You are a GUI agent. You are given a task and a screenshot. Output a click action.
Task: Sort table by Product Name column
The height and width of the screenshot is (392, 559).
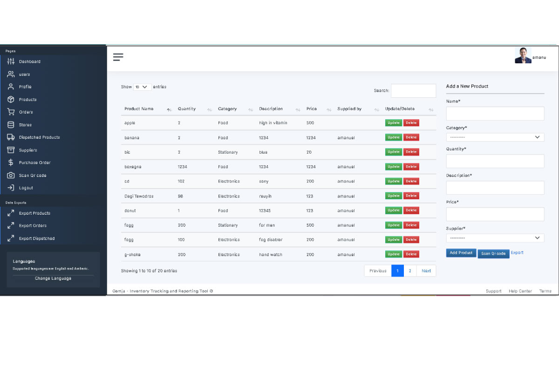pyautogui.click(x=139, y=109)
